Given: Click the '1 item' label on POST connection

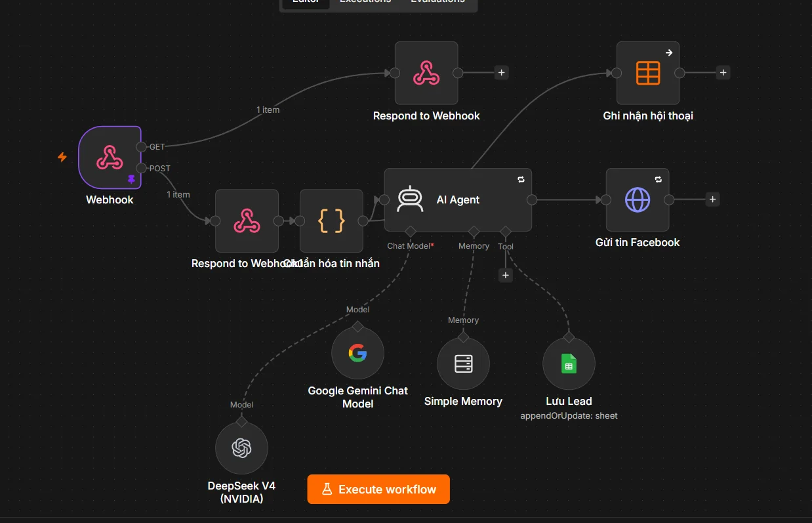Looking at the screenshot, I should pos(178,194).
